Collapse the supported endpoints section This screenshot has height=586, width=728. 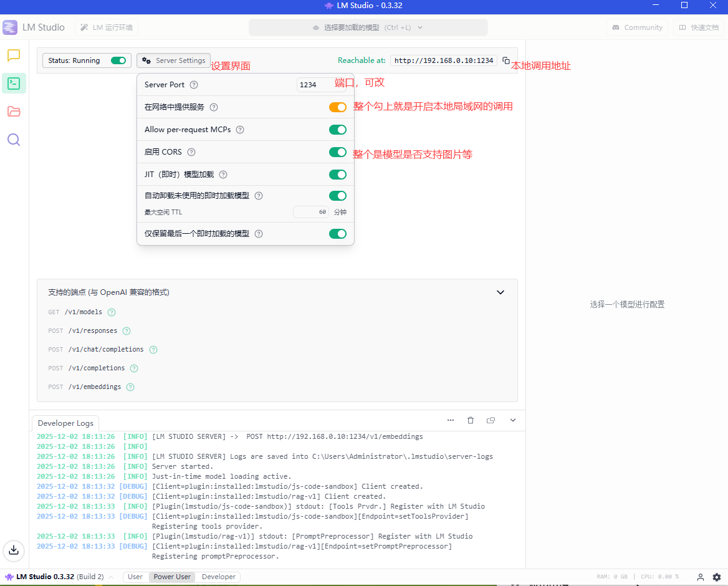(500, 292)
